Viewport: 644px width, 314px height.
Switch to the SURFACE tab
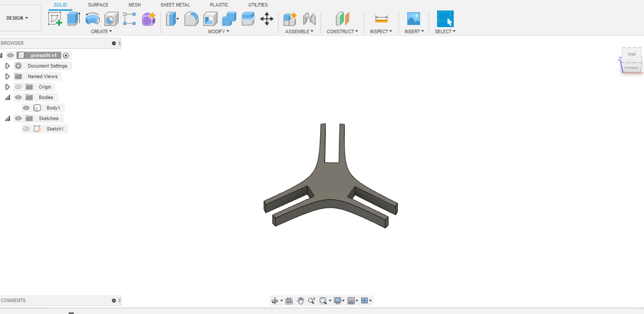pos(98,5)
